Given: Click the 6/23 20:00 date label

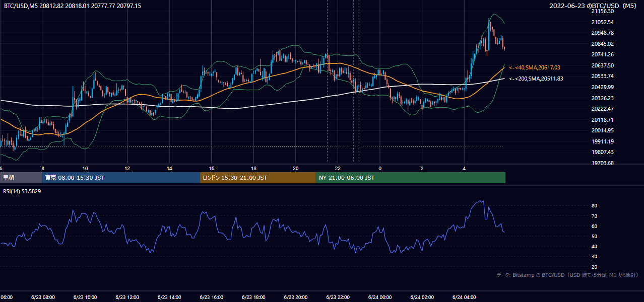Looking at the screenshot, I should click(x=296, y=297).
